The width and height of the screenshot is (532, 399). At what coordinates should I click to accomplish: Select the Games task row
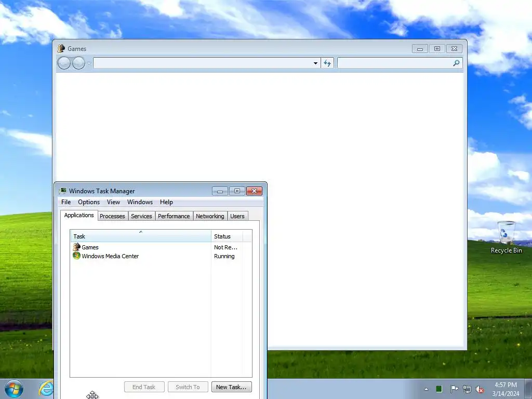click(161, 247)
